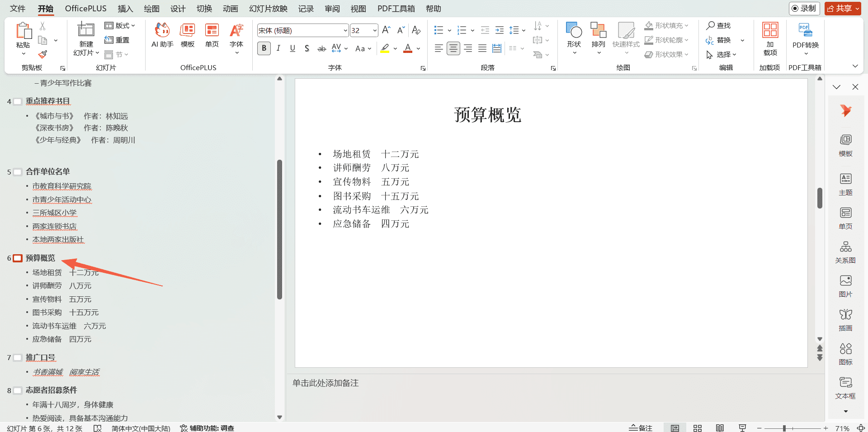Toggle italic formatting
Screen dimensions: 868x432
[278, 48]
